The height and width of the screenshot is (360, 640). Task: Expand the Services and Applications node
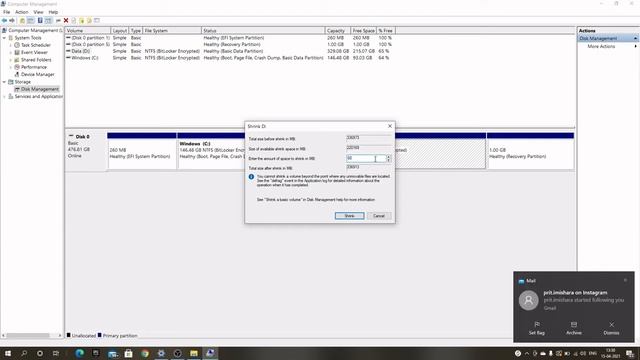click(4, 96)
